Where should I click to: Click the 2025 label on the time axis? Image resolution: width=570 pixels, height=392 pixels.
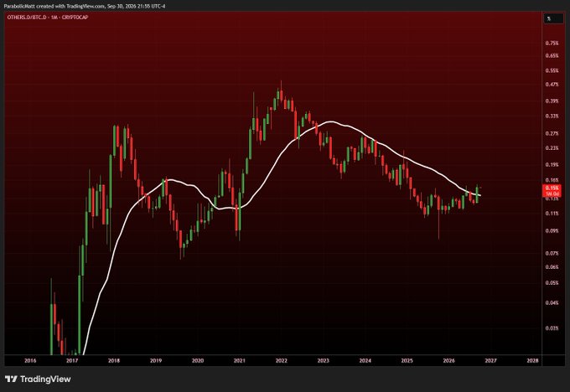[x=407, y=361]
